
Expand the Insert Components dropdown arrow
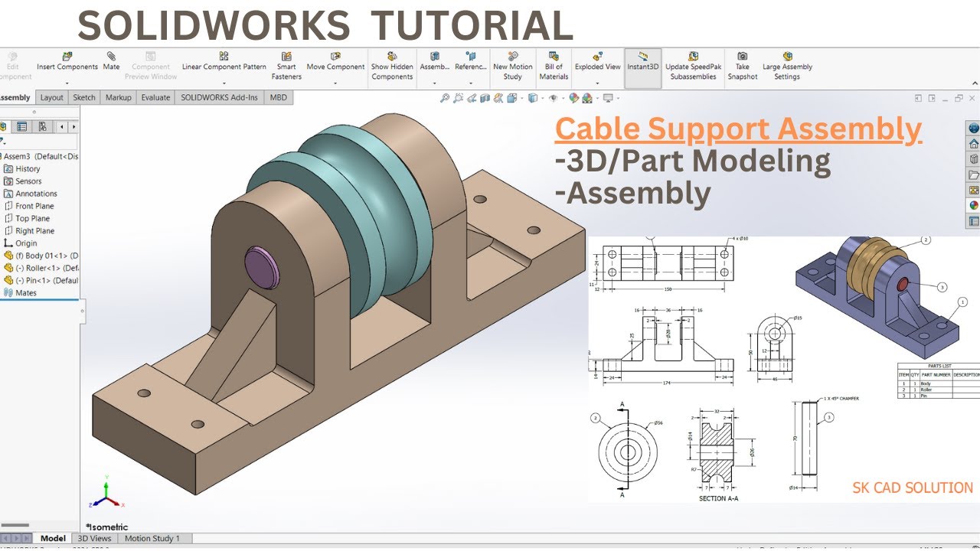[x=67, y=83]
